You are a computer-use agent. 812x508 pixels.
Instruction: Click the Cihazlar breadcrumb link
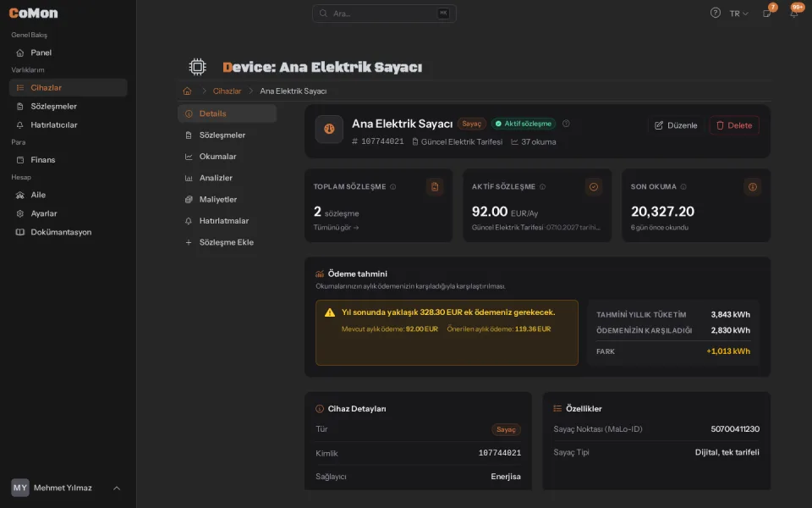tap(227, 91)
